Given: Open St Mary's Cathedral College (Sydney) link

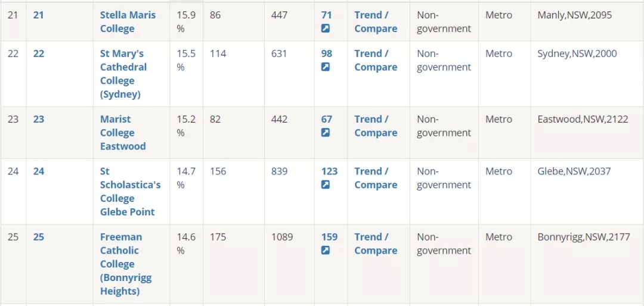Looking at the screenshot, I should point(123,74).
